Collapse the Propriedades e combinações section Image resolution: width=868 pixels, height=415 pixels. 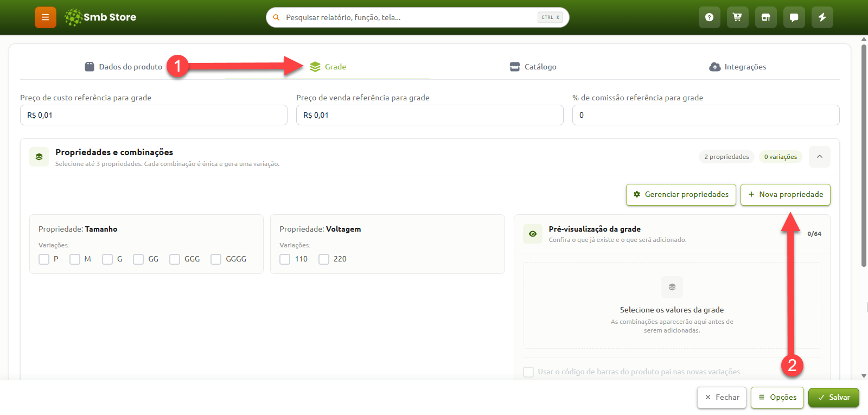820,157
